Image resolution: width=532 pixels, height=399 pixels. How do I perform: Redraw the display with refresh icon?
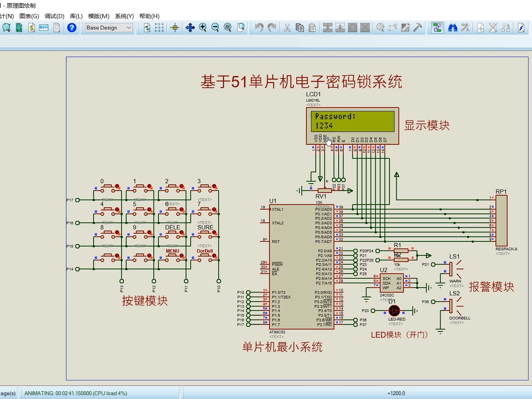coord(147,28)
